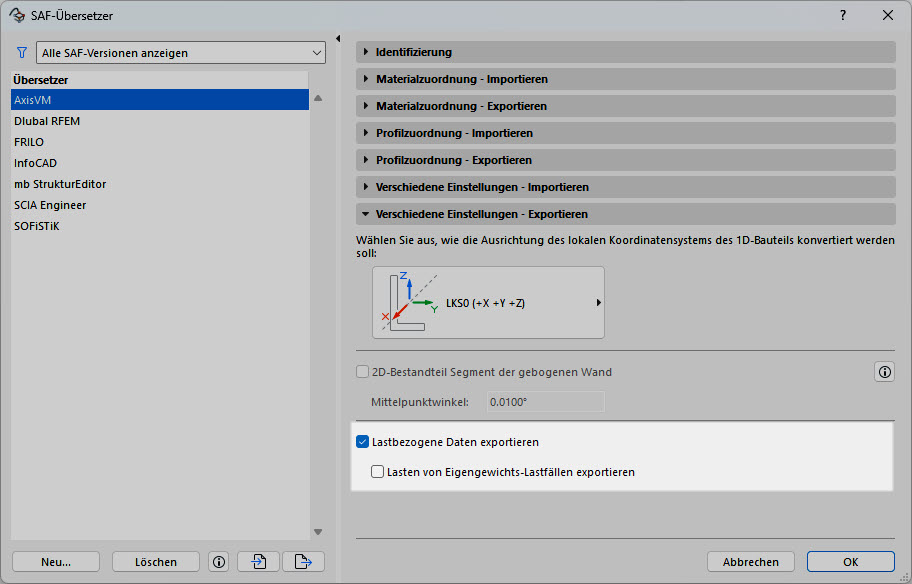This screenshot has height=584, width=912.
Task: Click the SAF-Übersetzer title bar app icon
Action: pos(17,16)
